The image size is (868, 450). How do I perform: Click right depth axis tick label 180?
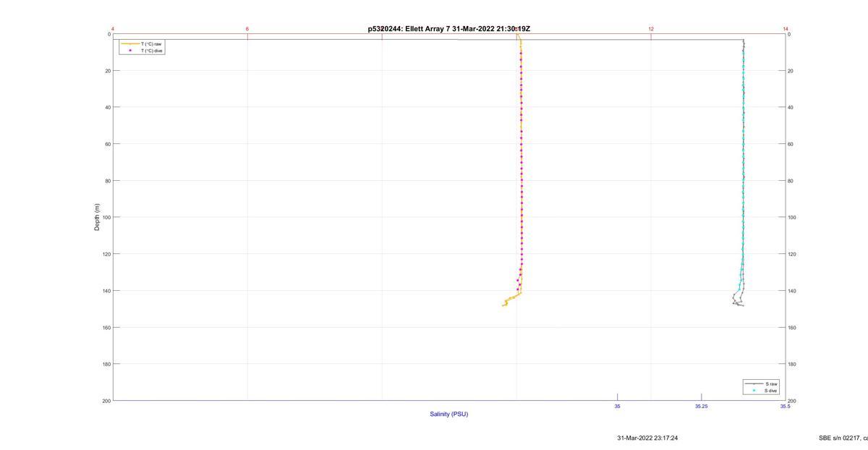(793, 364)
